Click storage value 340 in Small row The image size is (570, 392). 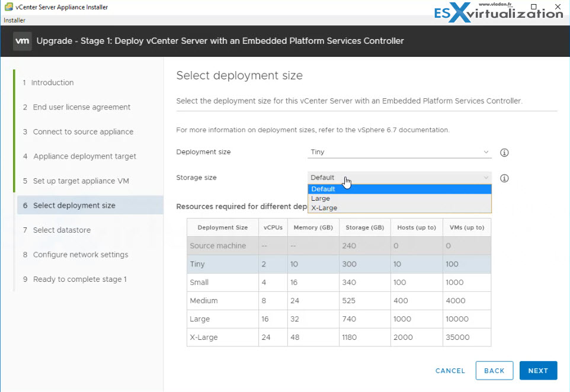[x=349, y=282]
